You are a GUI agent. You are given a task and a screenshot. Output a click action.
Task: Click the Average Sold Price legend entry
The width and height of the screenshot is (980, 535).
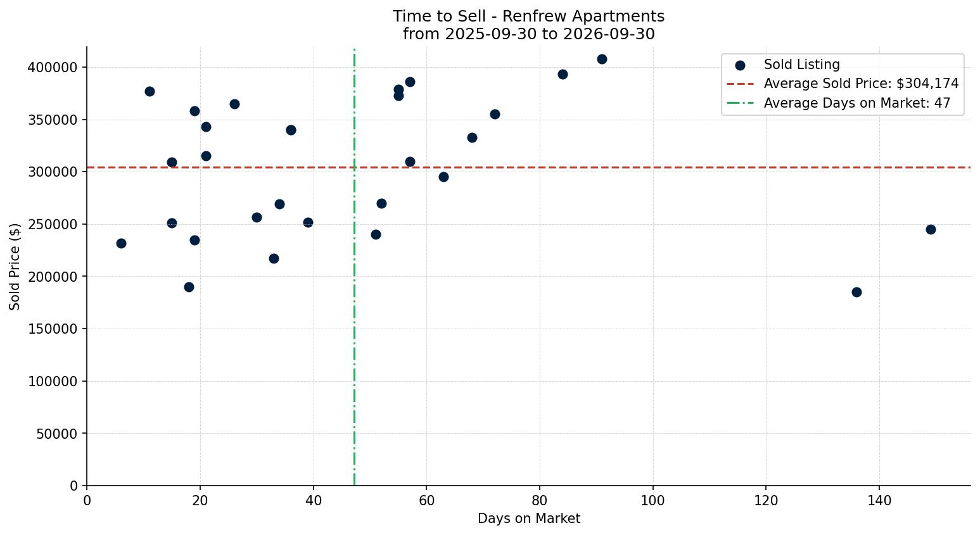[x=843, y=84]
